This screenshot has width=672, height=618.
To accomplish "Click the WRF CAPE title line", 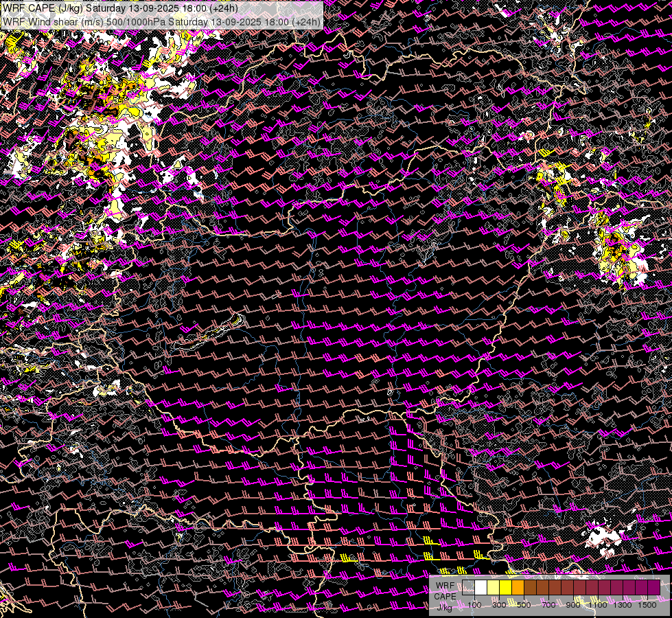I will click(120, 8).
